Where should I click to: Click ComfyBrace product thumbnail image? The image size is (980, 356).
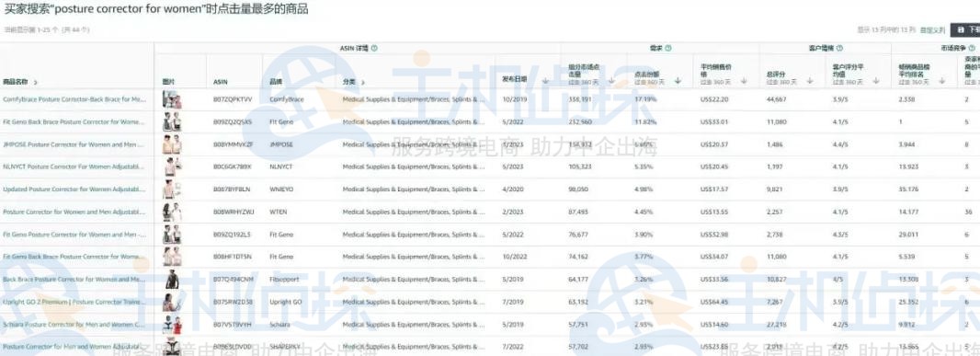click(172, 99)
